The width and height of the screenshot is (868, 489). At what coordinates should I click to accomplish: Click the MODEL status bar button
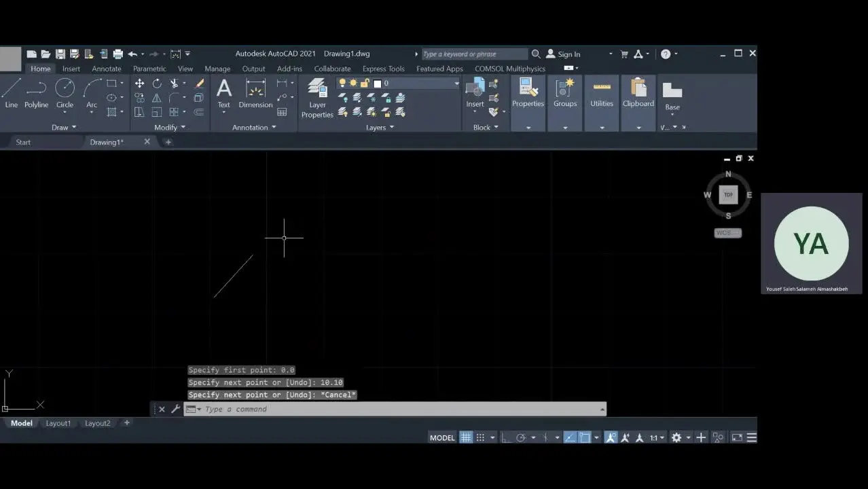442,437
